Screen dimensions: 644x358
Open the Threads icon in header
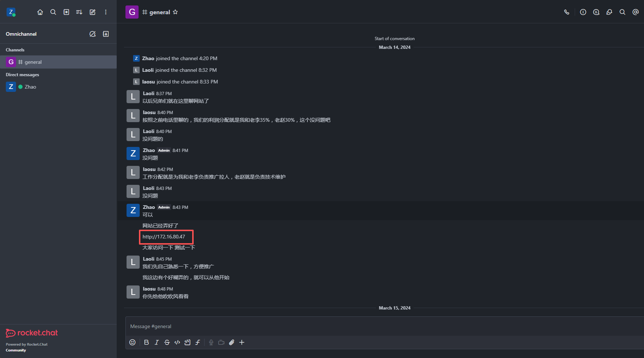coord(596,12)
